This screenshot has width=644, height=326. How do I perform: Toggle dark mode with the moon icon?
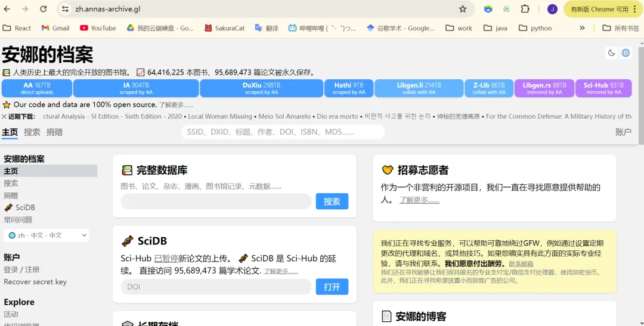[x=612, y=52]
